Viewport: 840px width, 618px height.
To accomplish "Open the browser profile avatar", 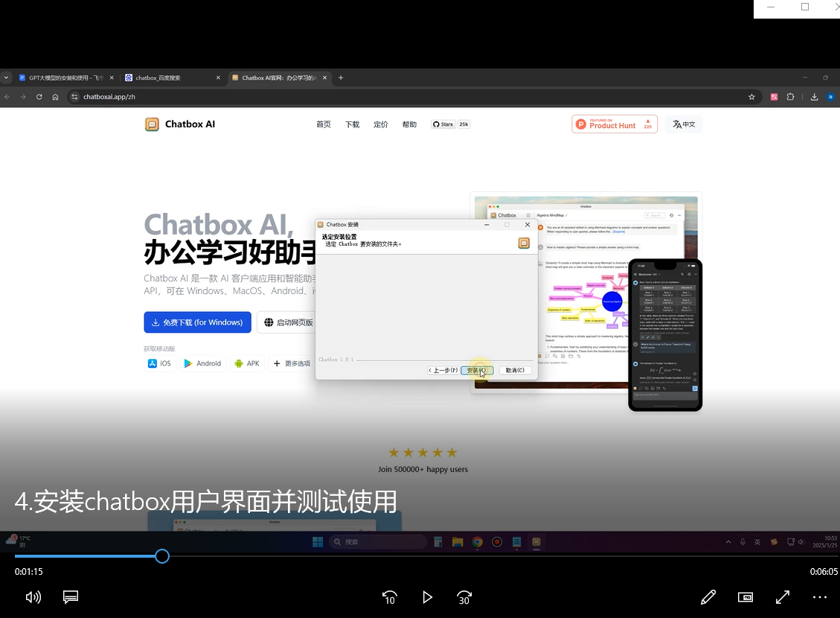I will [830, 97].
